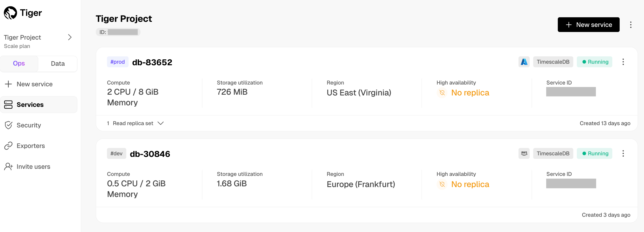Click the Tiger logo icon

(10, 13)
